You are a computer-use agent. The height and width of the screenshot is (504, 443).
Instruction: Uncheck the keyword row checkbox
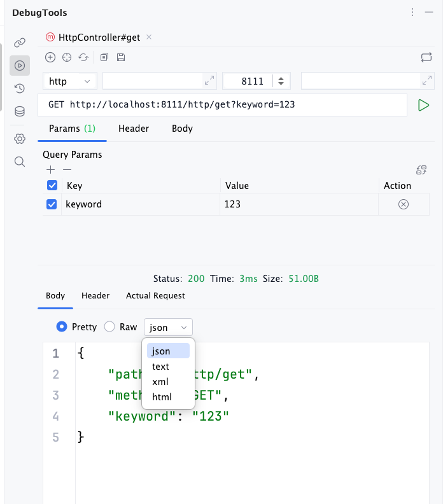pos(52,204)
